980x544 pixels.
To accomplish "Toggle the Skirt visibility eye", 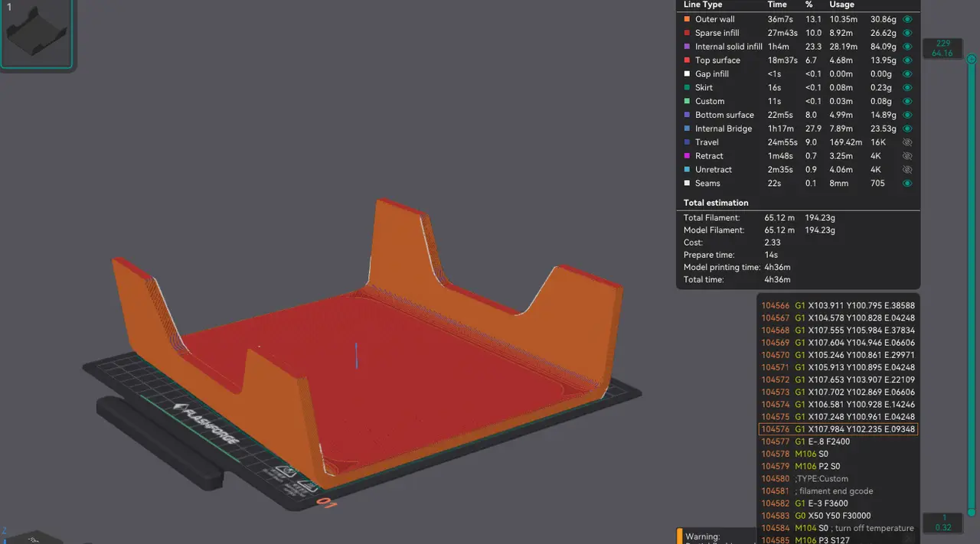I will [x=908, y=87].
